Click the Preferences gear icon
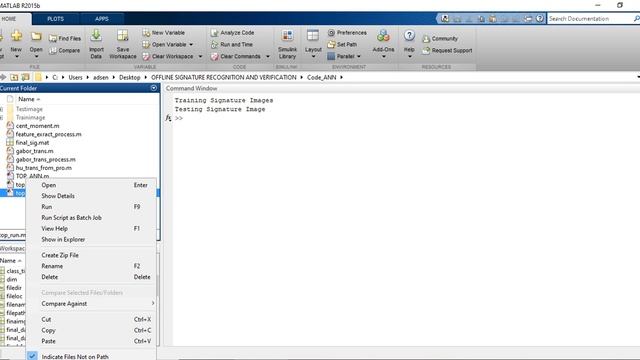The width and height of the screenshot is (640, 360). coord(331,33)
